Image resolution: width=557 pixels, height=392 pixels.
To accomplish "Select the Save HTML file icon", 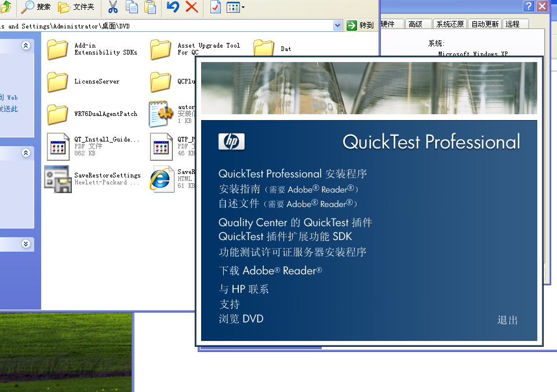I will pyautogui.click(x=161, y=179).
